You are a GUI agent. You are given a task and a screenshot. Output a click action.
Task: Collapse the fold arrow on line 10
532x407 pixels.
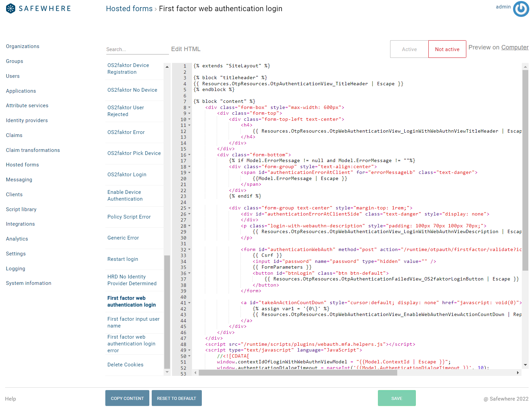pyautogui.click(x=189, y=119)
